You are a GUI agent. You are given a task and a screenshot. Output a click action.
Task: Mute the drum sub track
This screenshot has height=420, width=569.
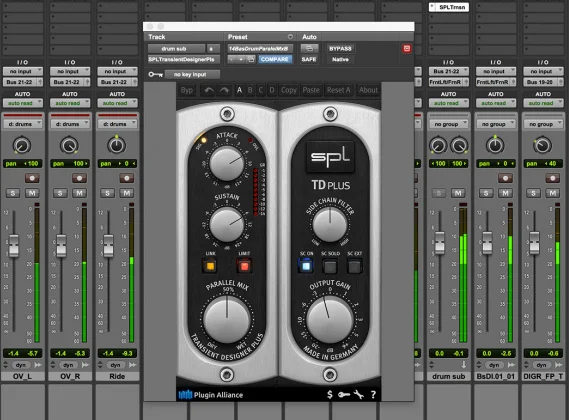pyautogui.click(x=458, y=193)
